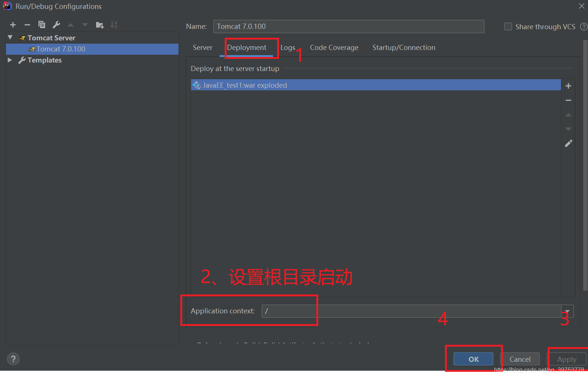588x377 pixels.
Task: Click the Name input field
Action: click(349, 26)
